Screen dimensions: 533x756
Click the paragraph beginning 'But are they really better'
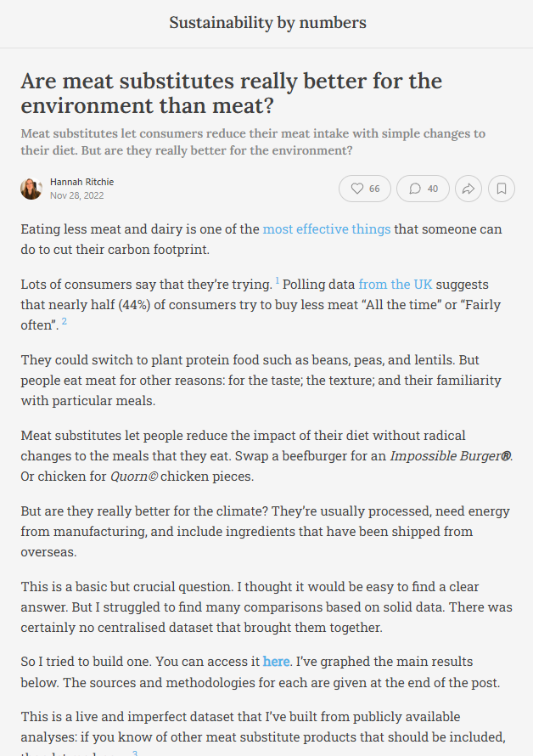(x=265, y=531)
